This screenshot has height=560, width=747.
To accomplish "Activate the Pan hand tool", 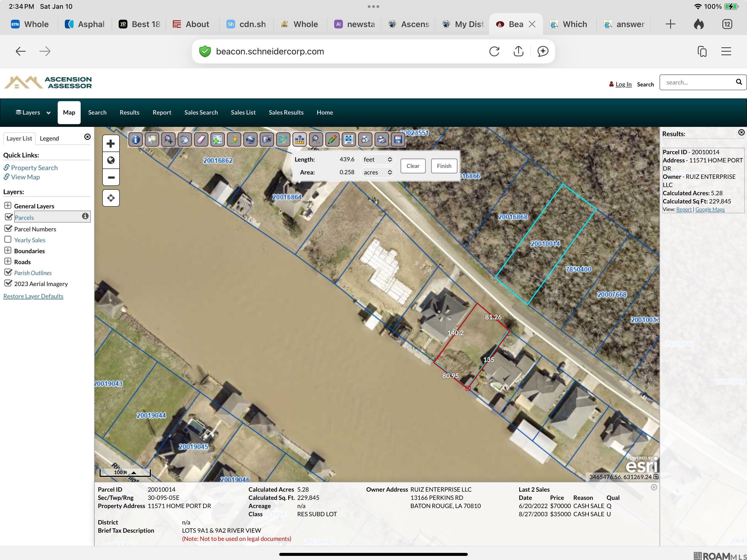I will click(184, 139).
